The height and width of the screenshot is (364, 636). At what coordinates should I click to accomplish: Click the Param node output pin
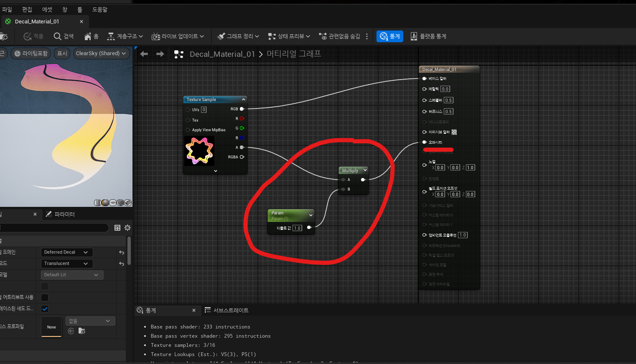[309, 228]
